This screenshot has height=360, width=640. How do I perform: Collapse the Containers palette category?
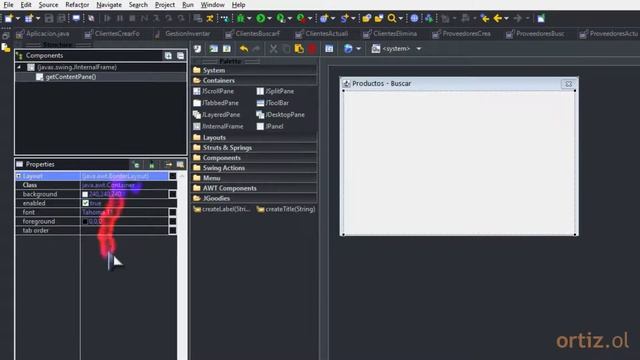click(x=254, y=80)
